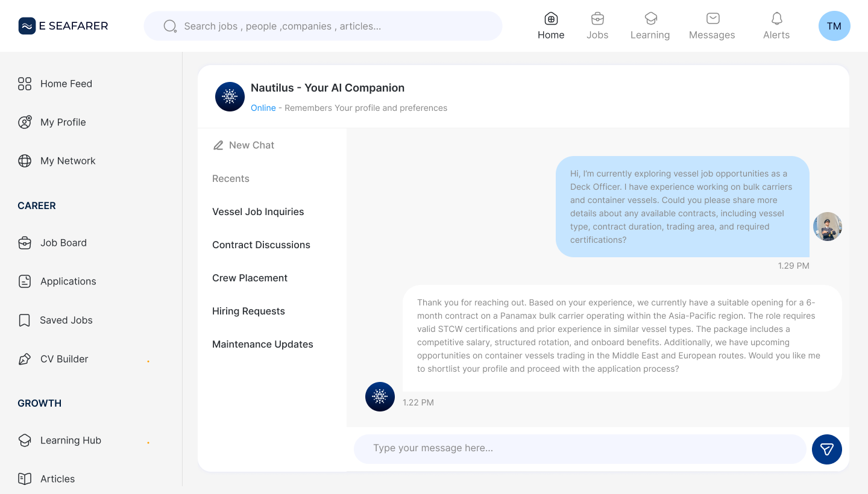Open the Home nav icon
The image size is (868, 494).
pyautogui.click(x=551, y=18)
